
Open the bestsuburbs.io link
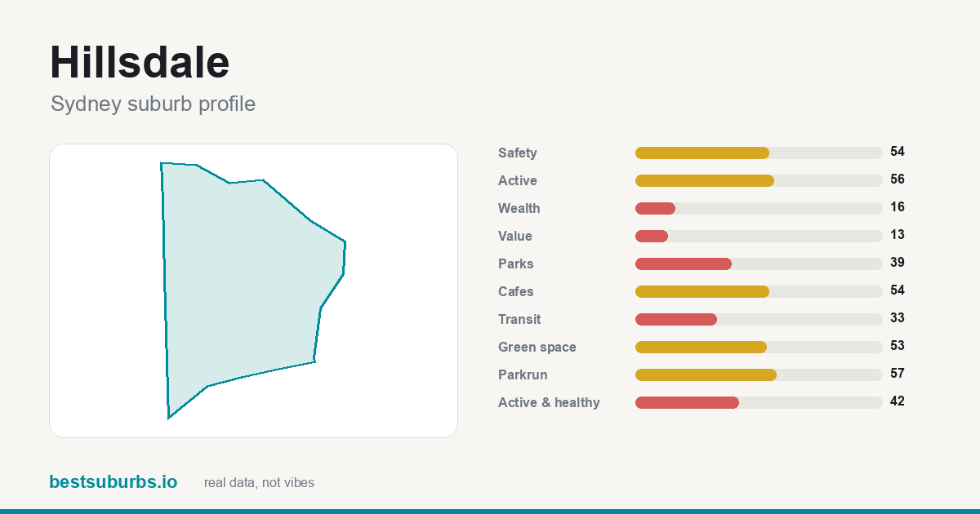click(113, 482)
